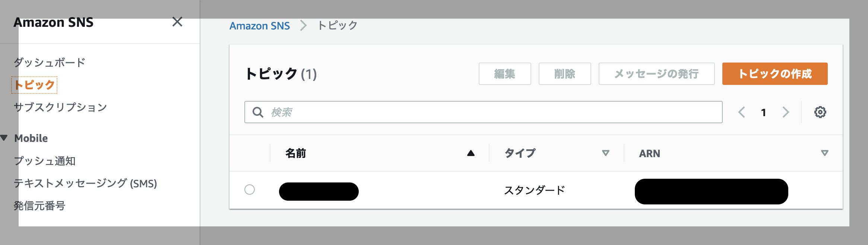Sort by the タイプ column arrow
This screenshot has height=245, width=868.
tap(606, 153)
